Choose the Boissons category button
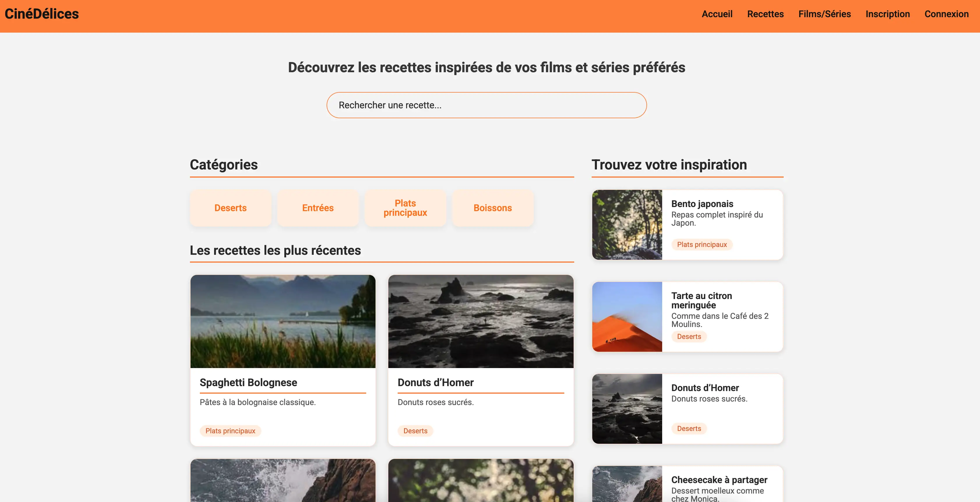 tap(493, 208)
